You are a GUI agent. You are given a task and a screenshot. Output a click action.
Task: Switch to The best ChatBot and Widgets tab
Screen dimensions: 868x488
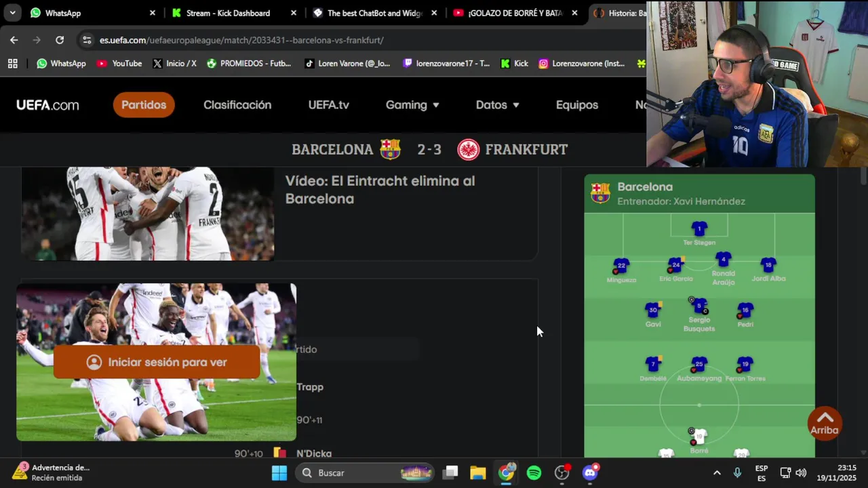(375, 13)
